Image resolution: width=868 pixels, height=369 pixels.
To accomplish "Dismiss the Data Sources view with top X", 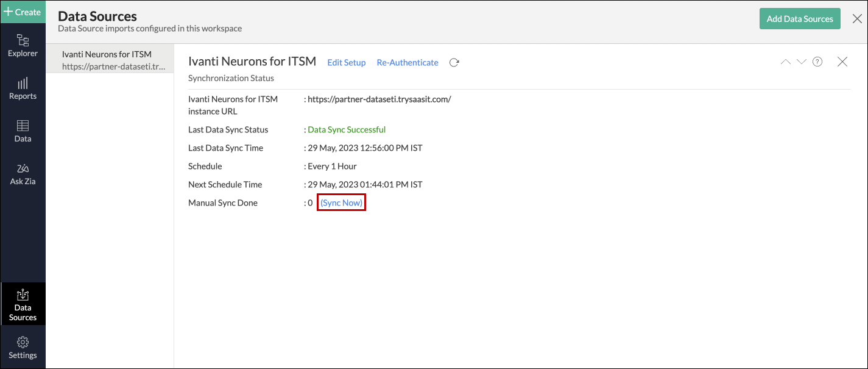I will pos(857,18).
